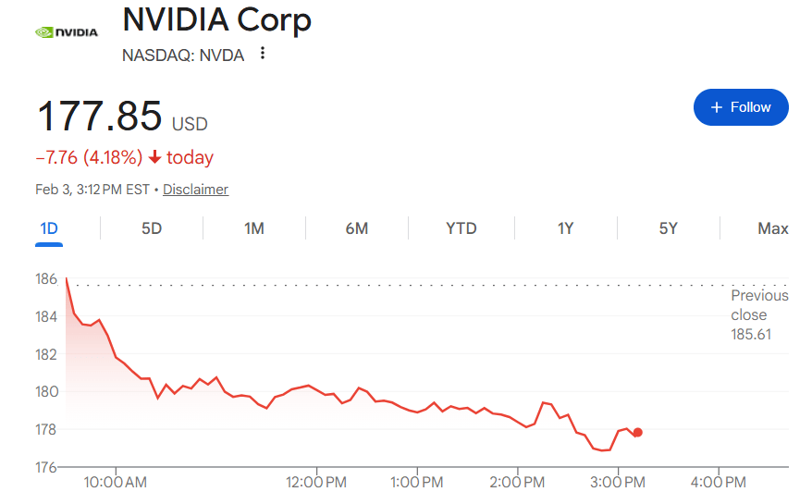Click the 177.85 price value
This screenshot has height=504, width=812.
point(99,117)
